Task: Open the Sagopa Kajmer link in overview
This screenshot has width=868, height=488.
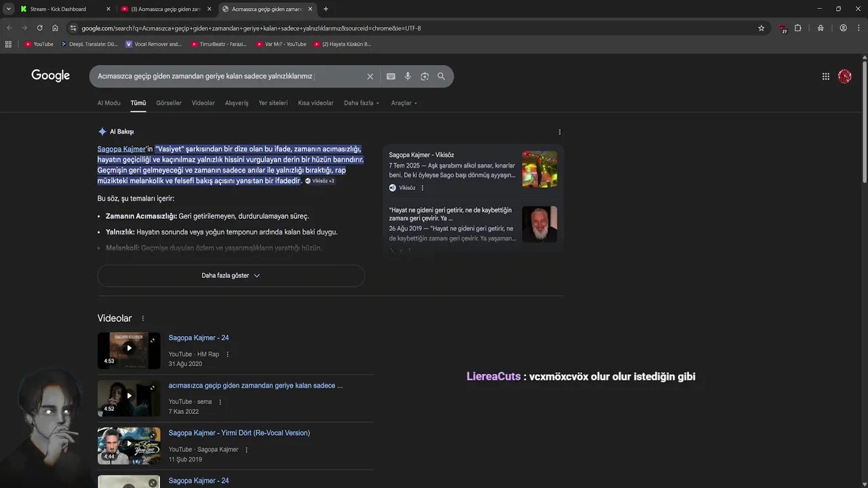Action: pos(121,149)
